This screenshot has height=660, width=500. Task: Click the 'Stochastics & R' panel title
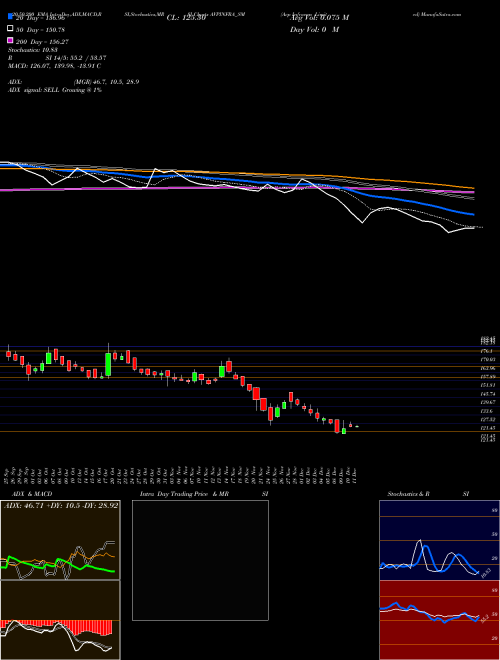point(408,494)
